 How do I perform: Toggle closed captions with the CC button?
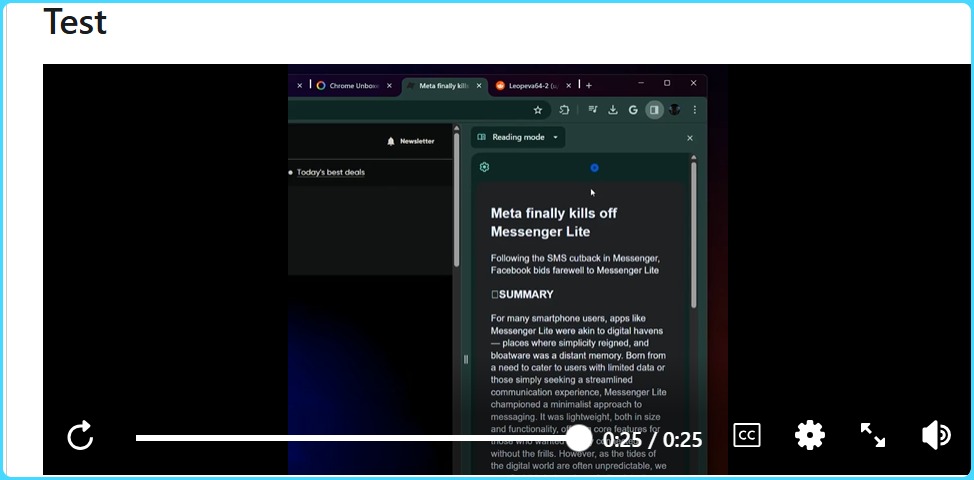pos(746,436)
